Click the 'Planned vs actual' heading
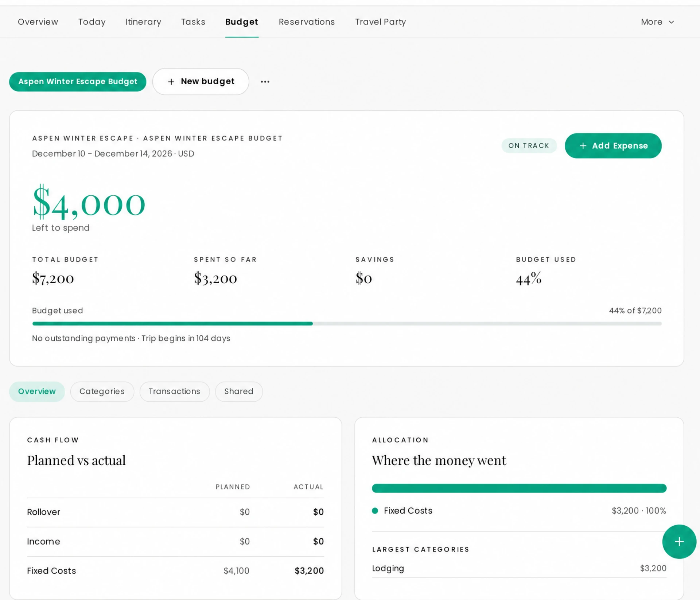This screenshot has height=600, width=700. [x=76, y=460]
